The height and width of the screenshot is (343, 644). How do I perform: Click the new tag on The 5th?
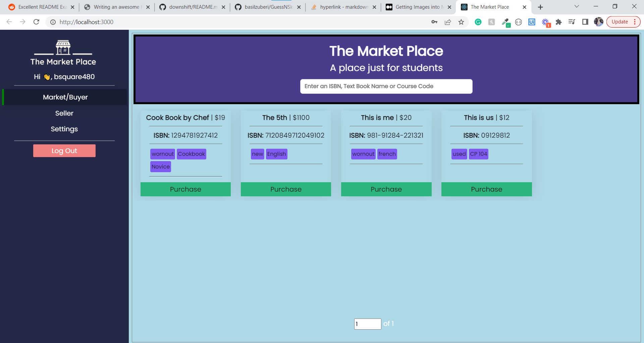(x=258, y=154)
